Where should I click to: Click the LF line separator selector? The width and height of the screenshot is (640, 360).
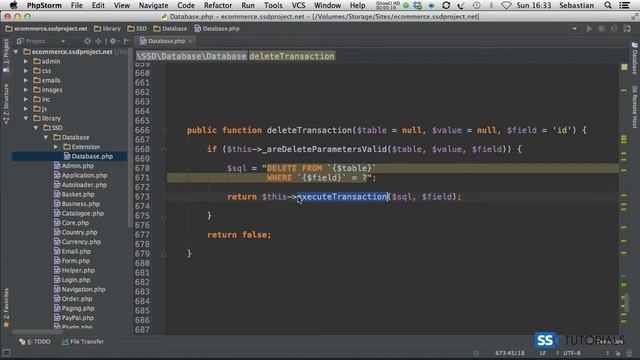pos(543,353)
